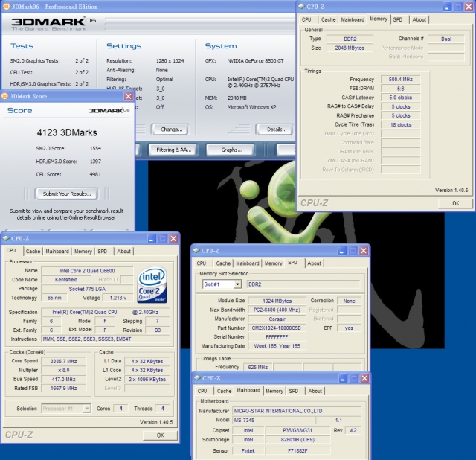Click the CPU Score 4981 value
This screenshot has height=460, width=476.
95,174
